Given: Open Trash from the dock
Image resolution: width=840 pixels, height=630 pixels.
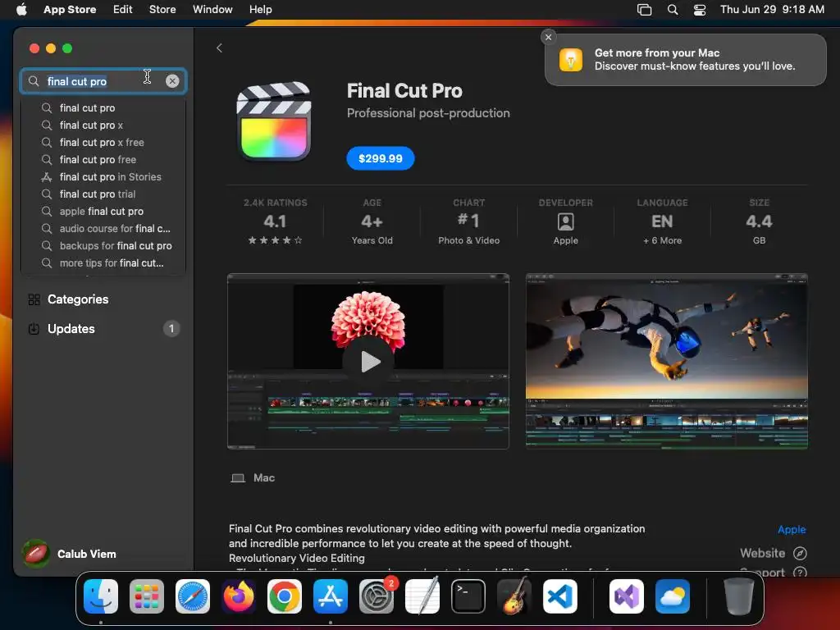Looking at the screenshot, I should [739, 596].
